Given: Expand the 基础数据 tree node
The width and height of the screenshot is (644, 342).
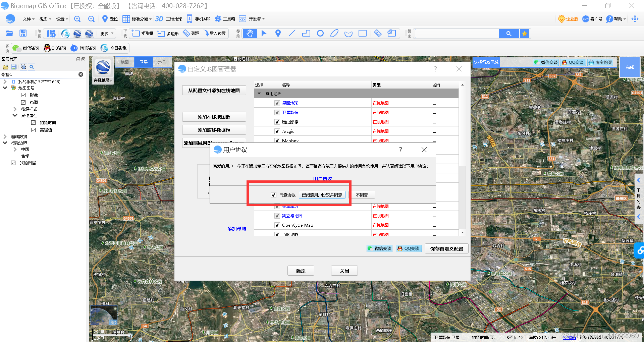Looking at the screenshot, I should coord(5,136).
